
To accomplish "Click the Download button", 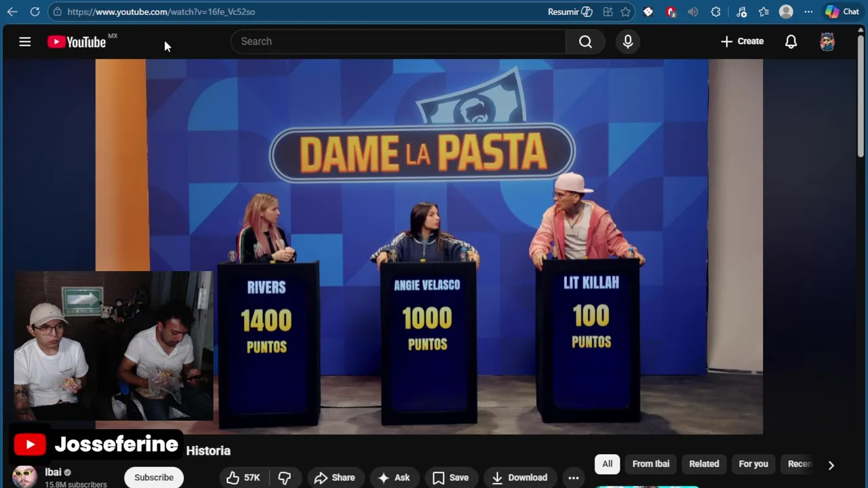I will point(519,478).
